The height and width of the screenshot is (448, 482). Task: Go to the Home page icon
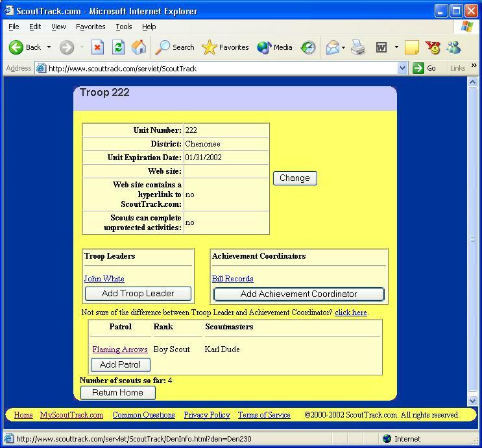pos(139,47)
